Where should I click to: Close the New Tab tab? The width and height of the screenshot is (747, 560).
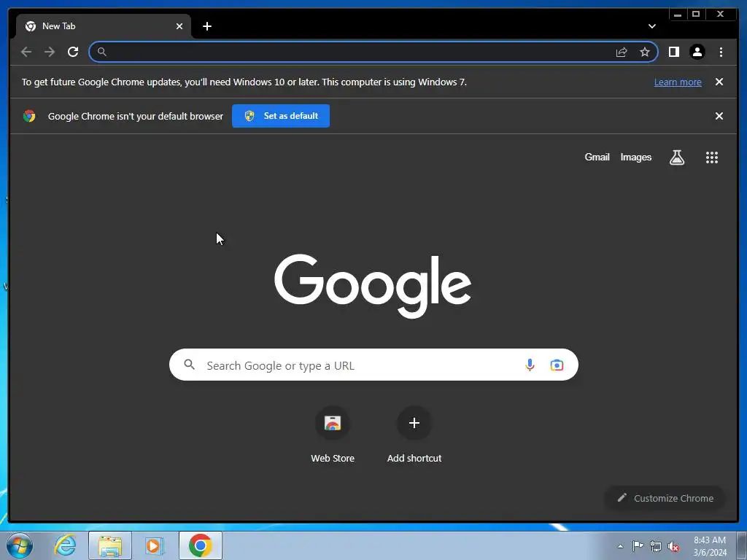(179, 26)
